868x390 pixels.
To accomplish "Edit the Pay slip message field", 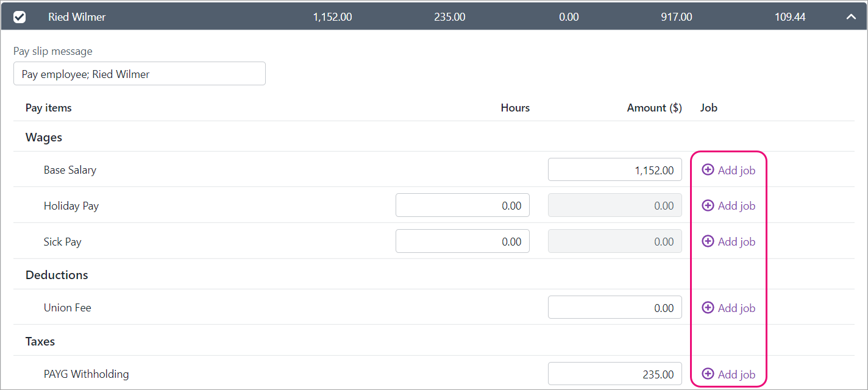I will click(x=139, y=74).
